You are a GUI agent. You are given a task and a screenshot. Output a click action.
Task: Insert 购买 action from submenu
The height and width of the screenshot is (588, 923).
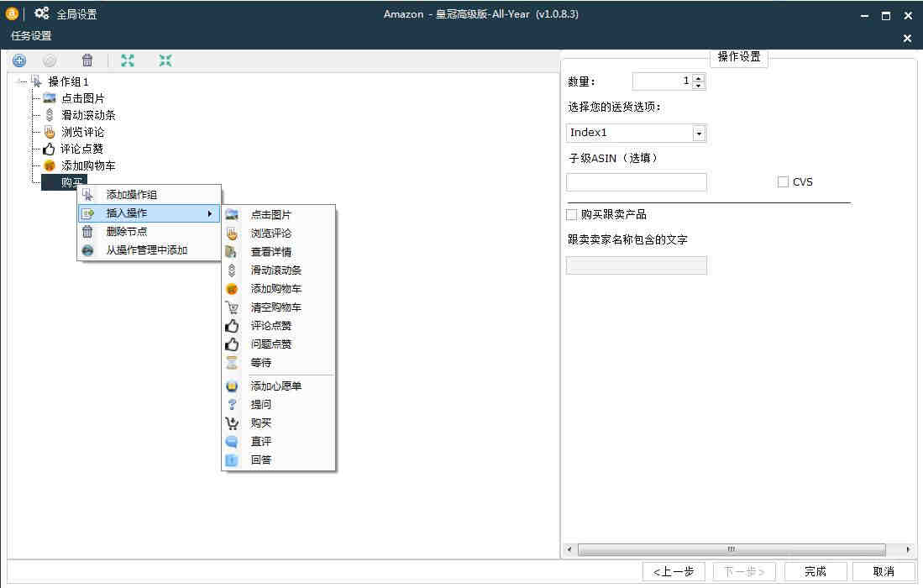(x=279, y=423)
